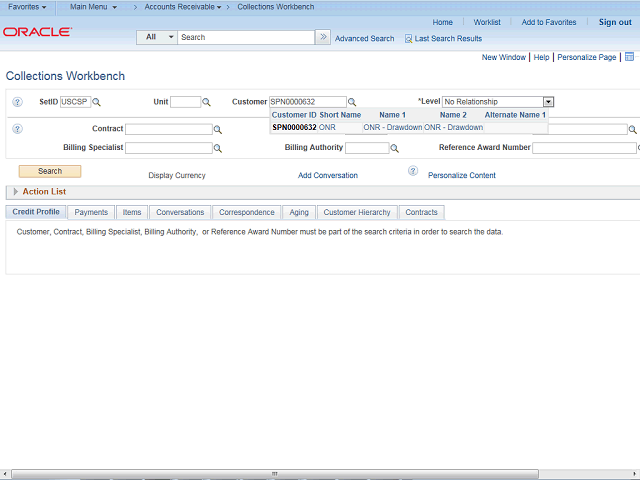Open the Main Menu dropdown
Image resolution: width=640 pixels, height=480 pixels.
(x=93, y=7)
